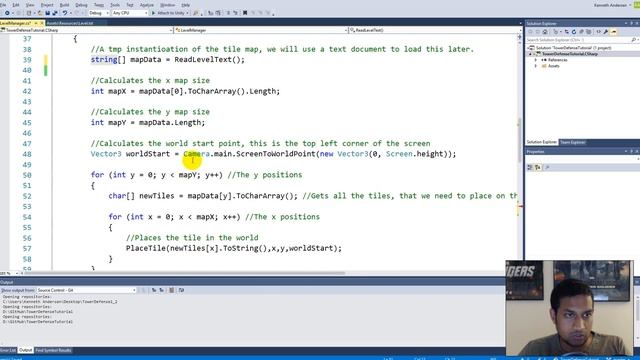Click the C# project icon beside TowerDefenseTutorial.CSharp
Image resolution: width=640 pixels, height=360 pixels.
tap(538, 54)
